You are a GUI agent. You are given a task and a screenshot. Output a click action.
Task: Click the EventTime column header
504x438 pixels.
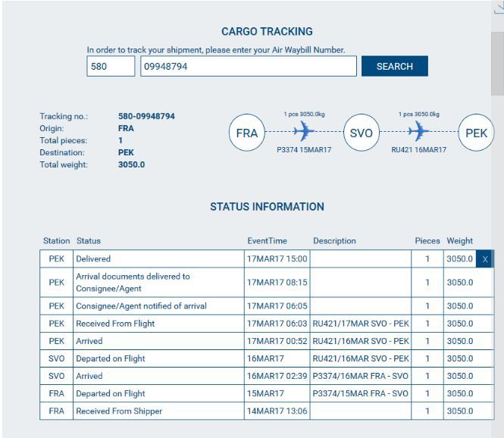(267, 241)
